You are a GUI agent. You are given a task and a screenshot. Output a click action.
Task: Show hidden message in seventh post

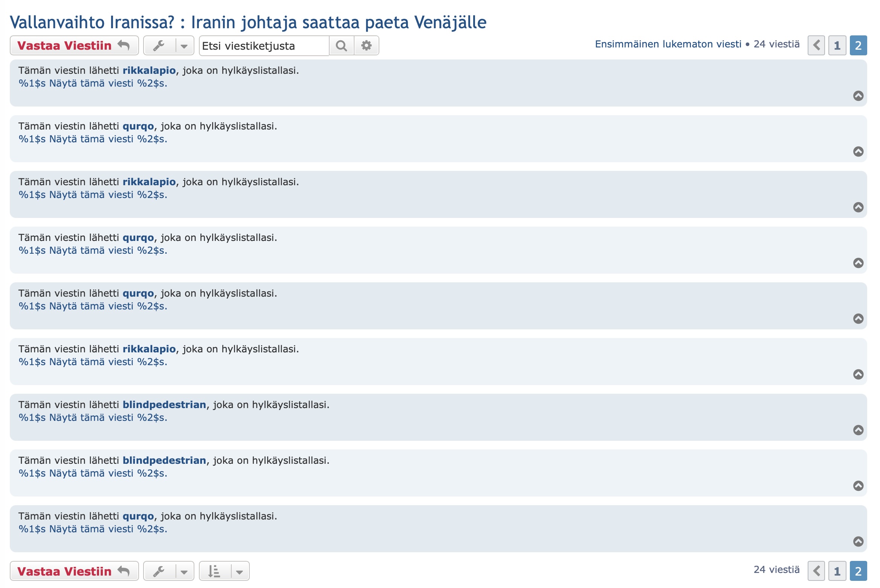point(93,417)
